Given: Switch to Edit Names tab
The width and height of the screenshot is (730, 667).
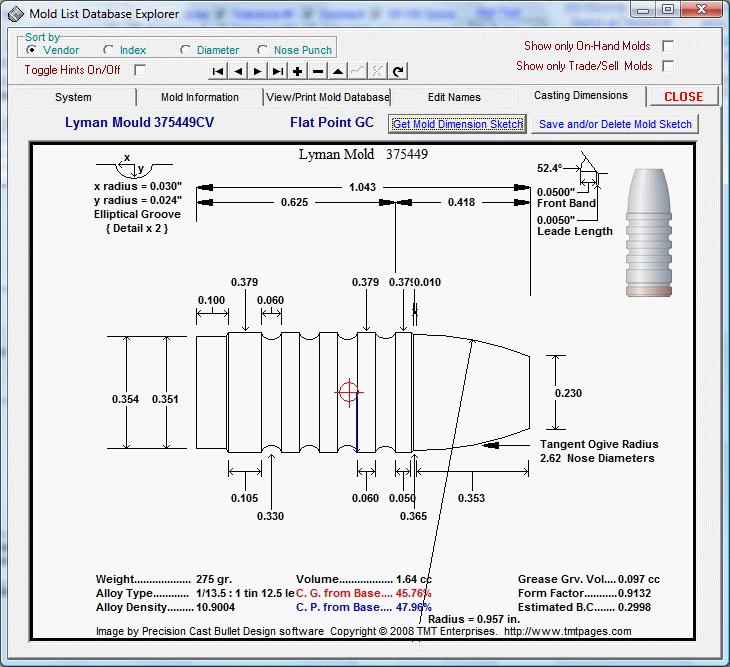Looking at the screenshot, I should point(454,97).
